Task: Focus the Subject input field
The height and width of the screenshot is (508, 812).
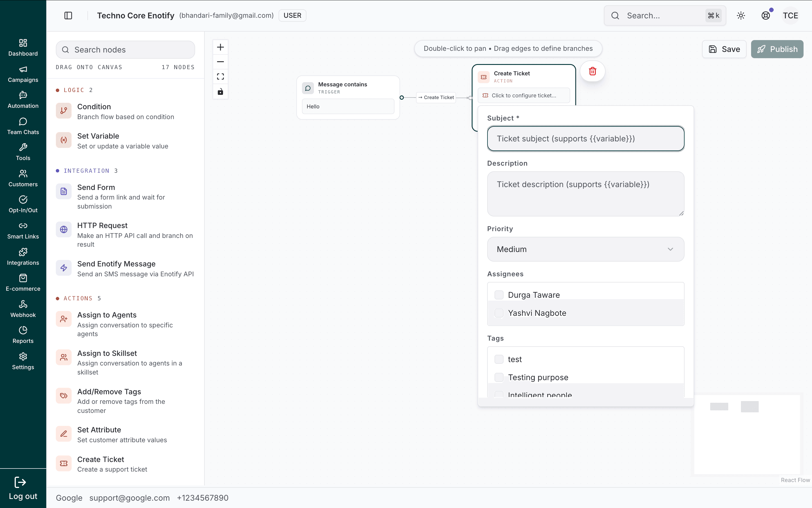Action: point(586,138)
